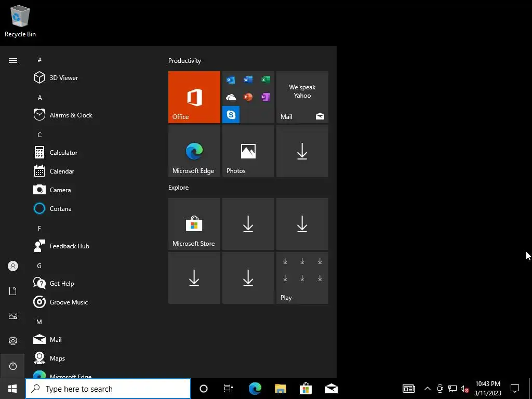The image size is (532, 399).
Task: Open Pictures from the Start sidebar
Action: tap(13, 316)
